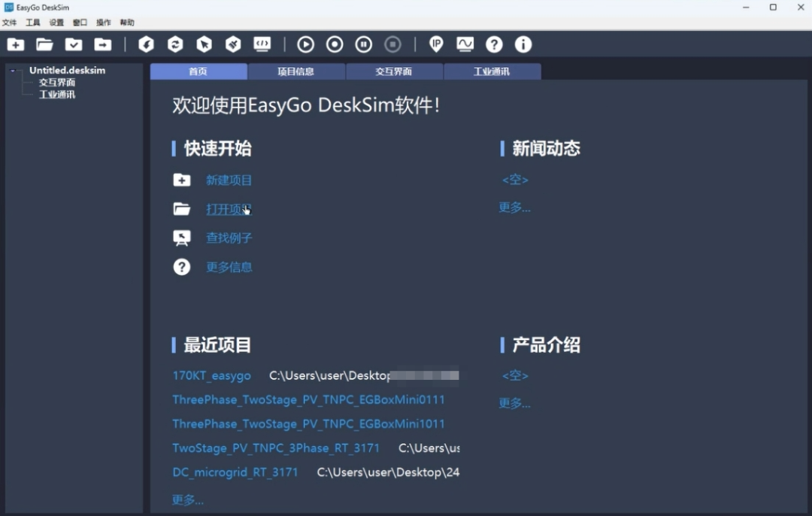Click the hexagon cursor pointer icon
The image size is (812, 516).
click(204, 44)
